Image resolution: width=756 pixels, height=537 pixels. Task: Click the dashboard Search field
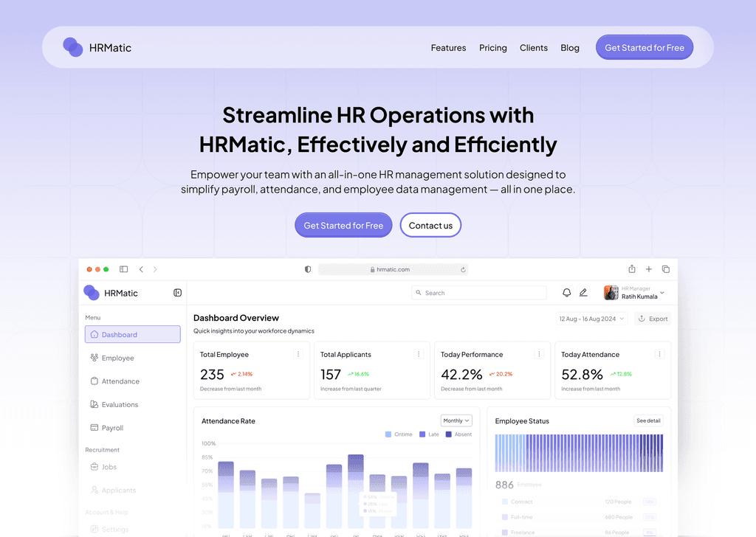(x=478, y=293)
